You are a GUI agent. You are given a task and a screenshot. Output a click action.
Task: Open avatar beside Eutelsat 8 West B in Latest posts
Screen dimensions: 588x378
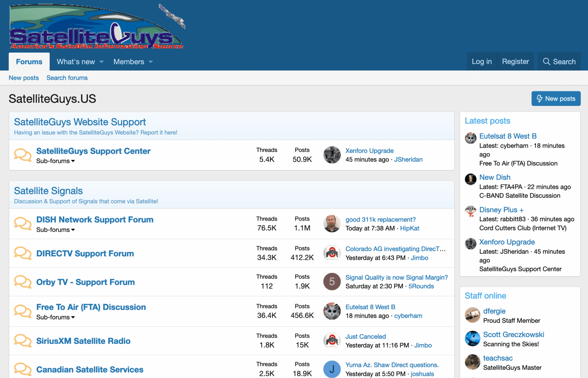(470, 138)
